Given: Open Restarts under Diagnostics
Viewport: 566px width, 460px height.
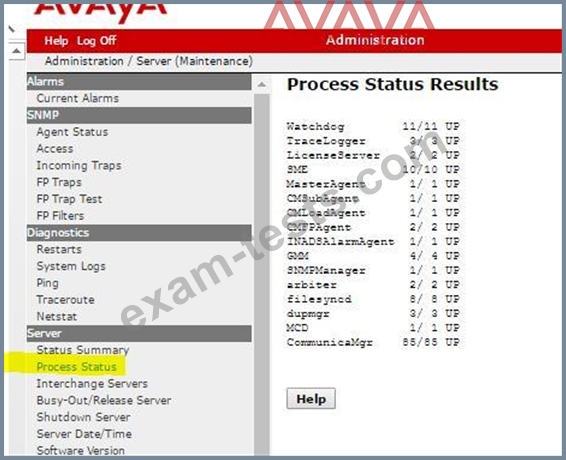Looking at the screenshot, I should tap(59, 249).
